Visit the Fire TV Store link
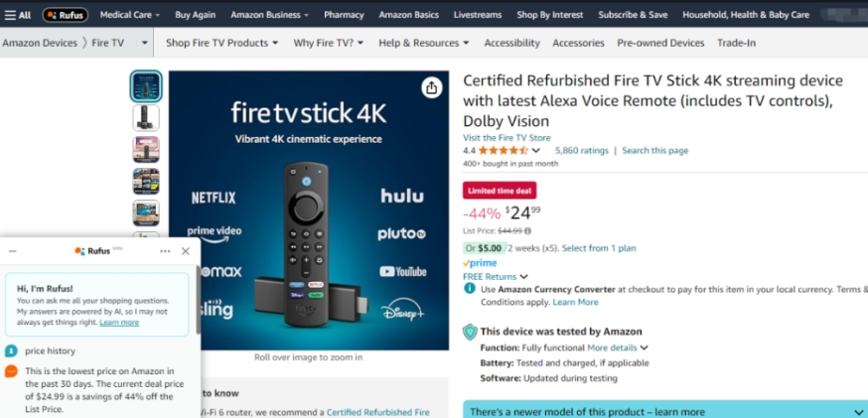This screenshot has width=868, height=418. tap(506, 138)
